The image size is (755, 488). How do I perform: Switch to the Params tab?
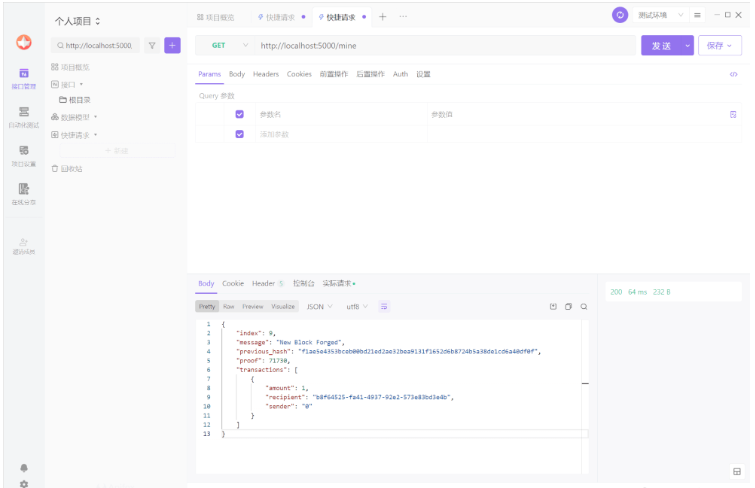click(x=209, y=74)
